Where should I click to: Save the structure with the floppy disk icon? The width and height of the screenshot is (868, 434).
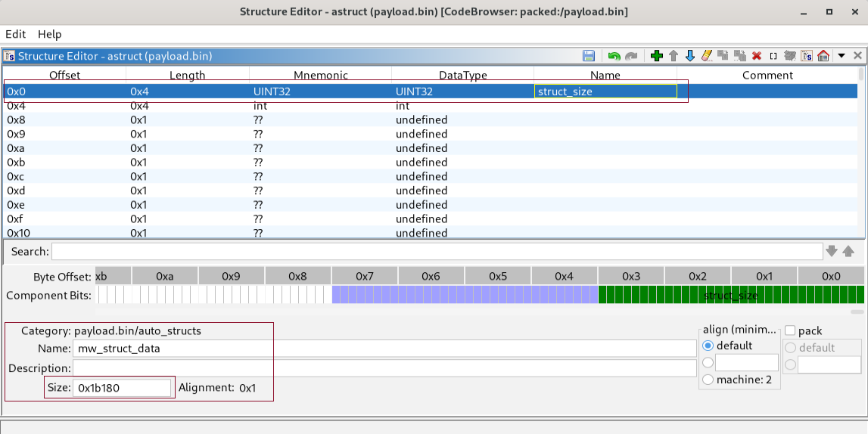click(x=589, y=56)
